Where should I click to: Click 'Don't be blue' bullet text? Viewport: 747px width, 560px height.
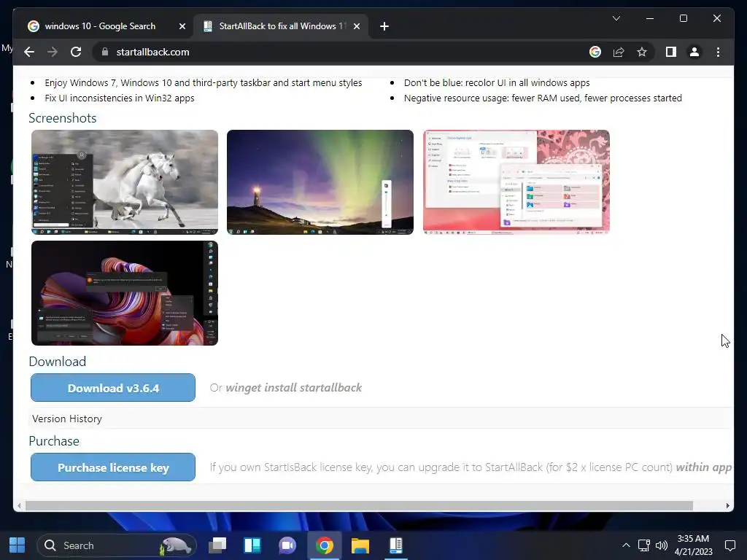pos(497,83)
